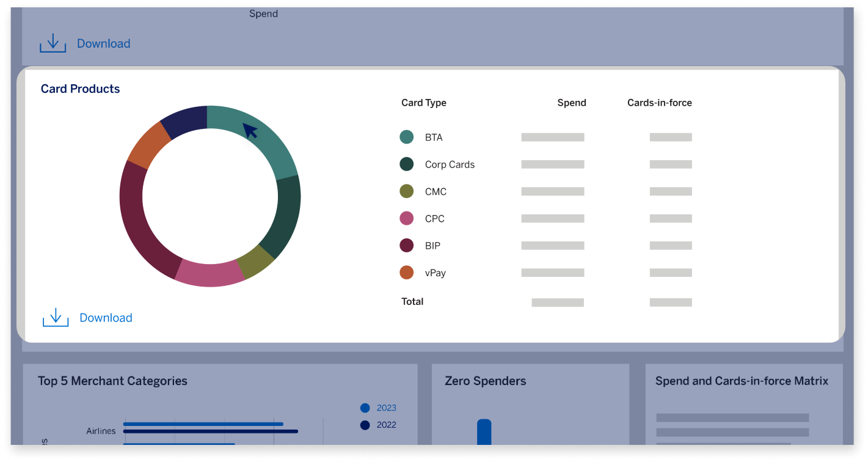Select the dark green Corp Cards legend dot
Screen dimensions: 868x462
[x=407, y=164]
